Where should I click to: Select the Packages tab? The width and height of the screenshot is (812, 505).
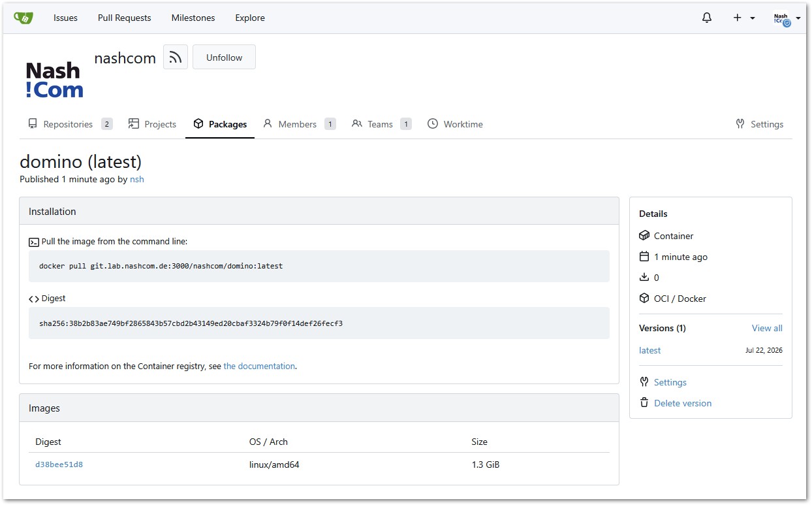pos(220,124)
